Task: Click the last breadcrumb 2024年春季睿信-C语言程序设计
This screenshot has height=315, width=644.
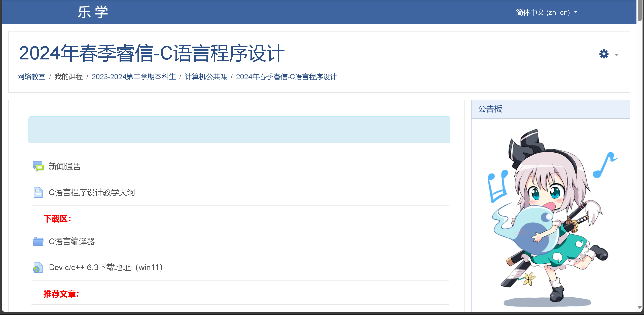Action: 286,77
